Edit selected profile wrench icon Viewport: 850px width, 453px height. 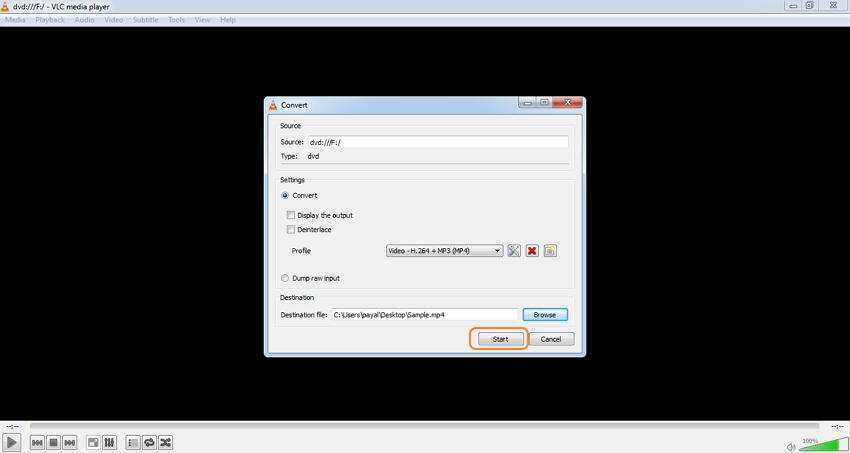pos(513,251)
